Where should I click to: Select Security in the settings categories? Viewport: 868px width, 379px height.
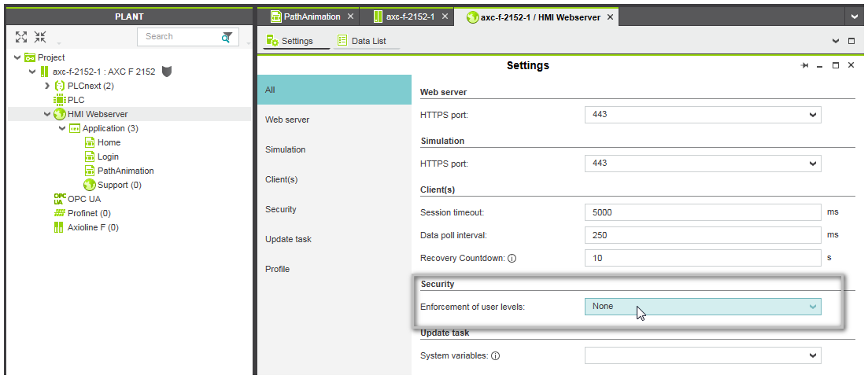coord(281,209)
